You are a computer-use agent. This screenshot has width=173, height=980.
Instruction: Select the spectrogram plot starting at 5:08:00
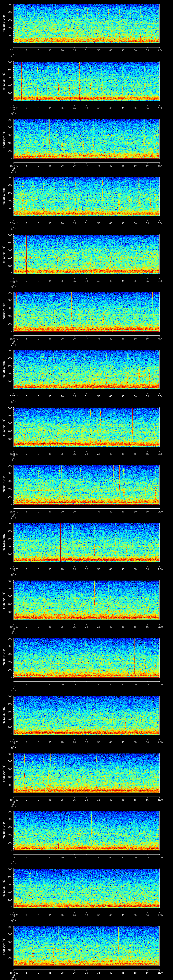tap(87, 427)
